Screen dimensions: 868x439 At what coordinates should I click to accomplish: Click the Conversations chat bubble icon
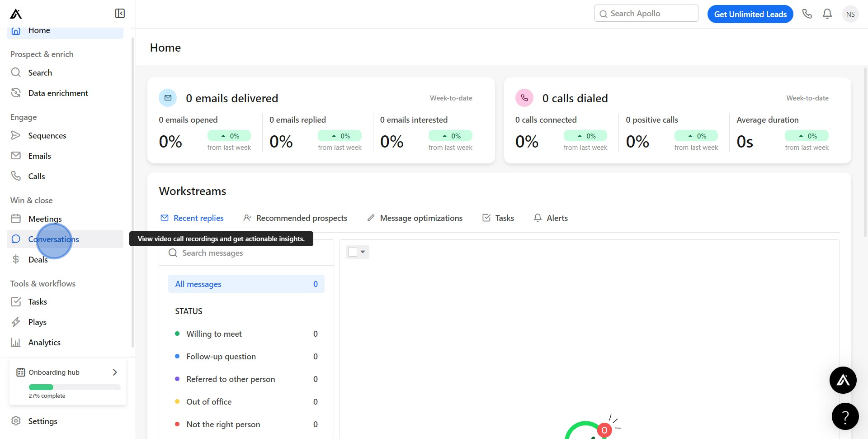(x=16, y=239)
